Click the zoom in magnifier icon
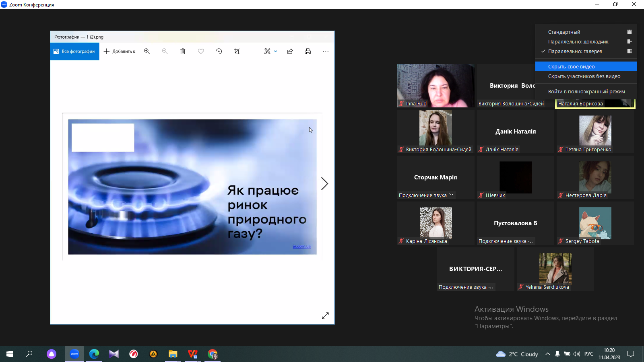The height and width of the screenshot is (362, 644). pyautogui.click(x=147, y=51)
